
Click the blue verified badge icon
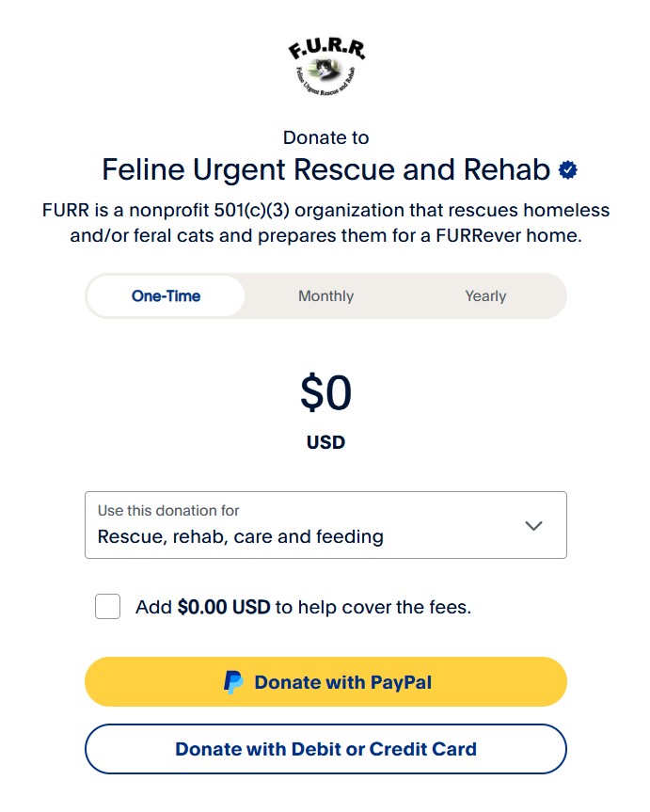pos(568,170)
